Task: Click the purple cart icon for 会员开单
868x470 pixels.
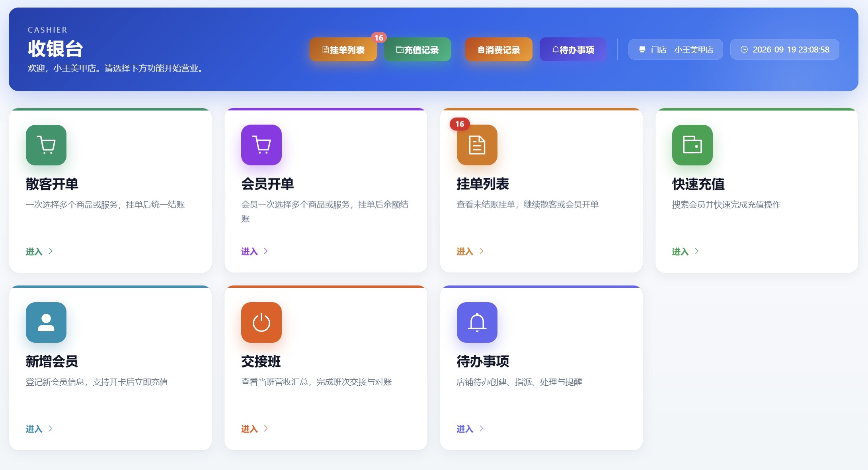Action: coord(261,145)
